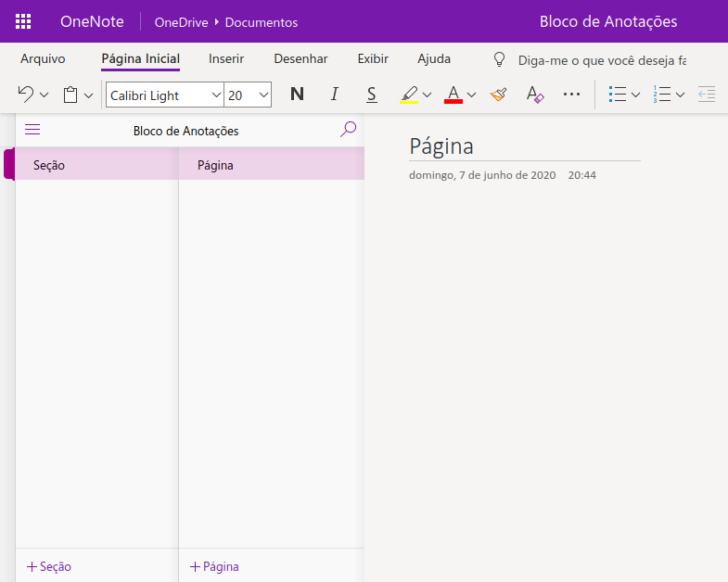Insert a bulleted list

pyautogui.click(x=618, y=95)
